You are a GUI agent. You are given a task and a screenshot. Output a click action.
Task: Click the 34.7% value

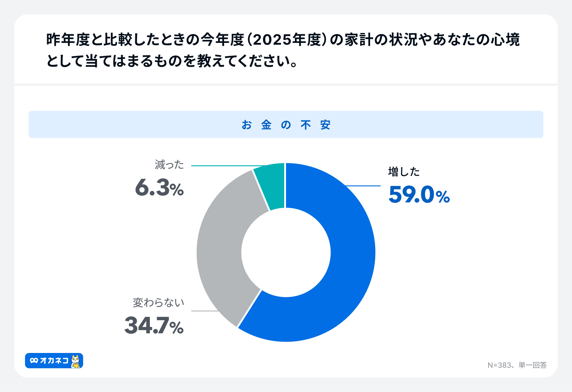(x=154, y=325)
